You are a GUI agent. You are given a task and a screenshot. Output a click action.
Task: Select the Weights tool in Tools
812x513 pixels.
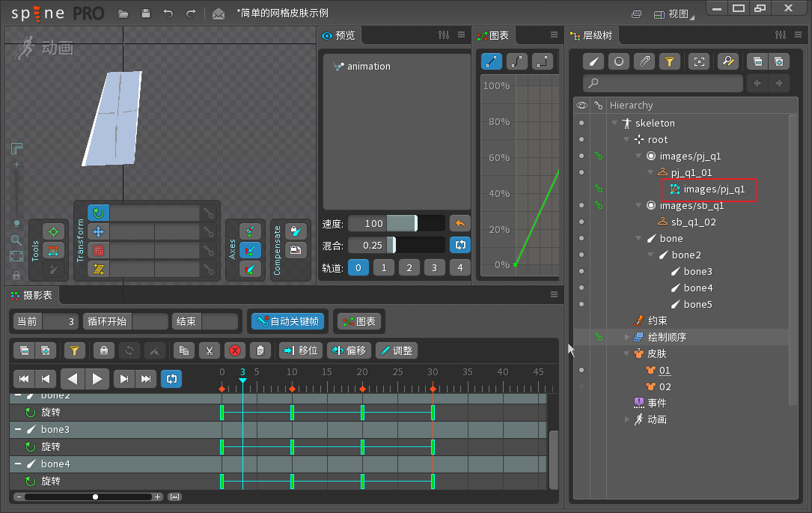pyautogui.click(x=53, y=251)
